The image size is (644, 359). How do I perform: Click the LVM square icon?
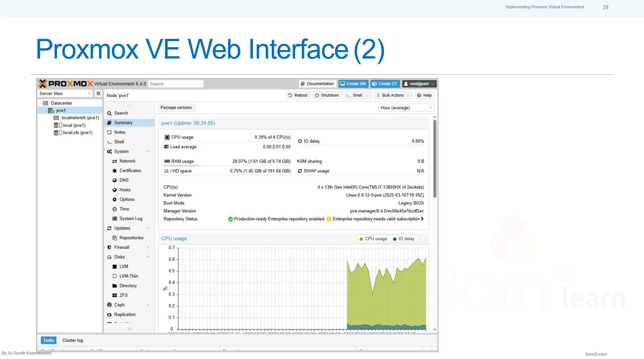[115, 267]
